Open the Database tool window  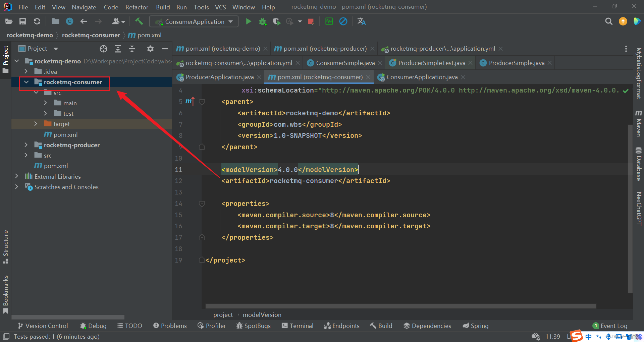[x=639, y=164]
